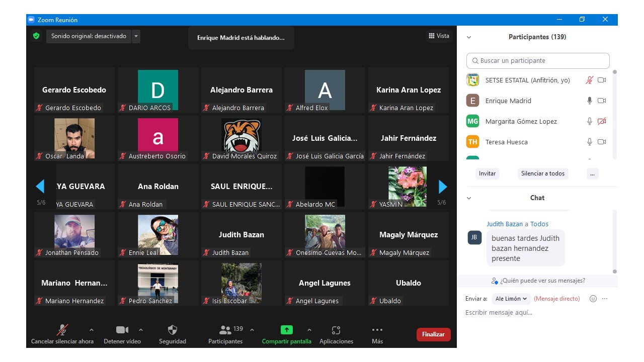Screen dimensions: 644x362
Task: Open the Más three-dots menu
Action: 377,330
